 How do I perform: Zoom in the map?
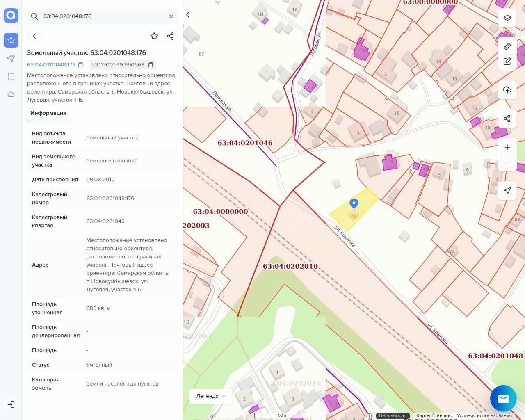coord(507,147)
